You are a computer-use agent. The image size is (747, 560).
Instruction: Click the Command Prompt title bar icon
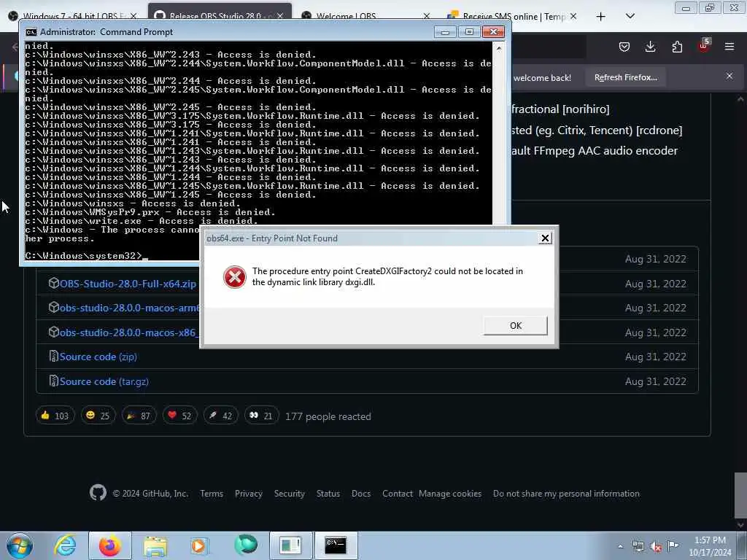point(31,32)
